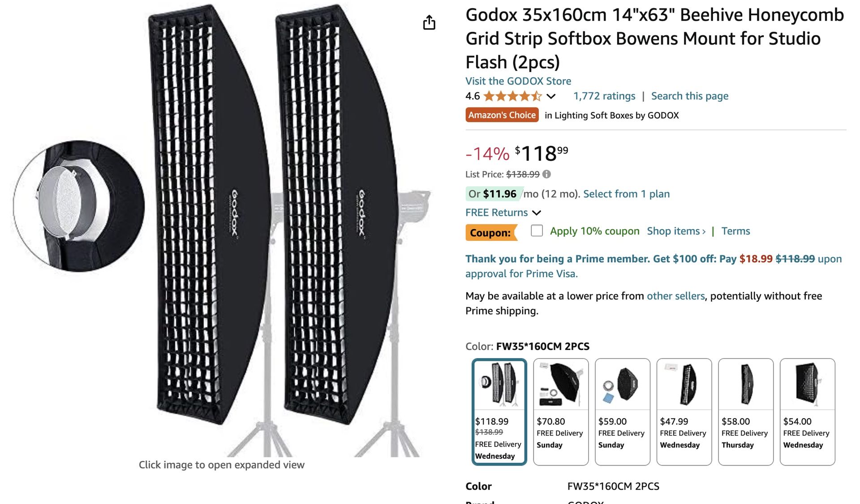Check the Apply 10% coupon checkbox
Viewport: 860px width, 504px height.
[x=536, y=231]
